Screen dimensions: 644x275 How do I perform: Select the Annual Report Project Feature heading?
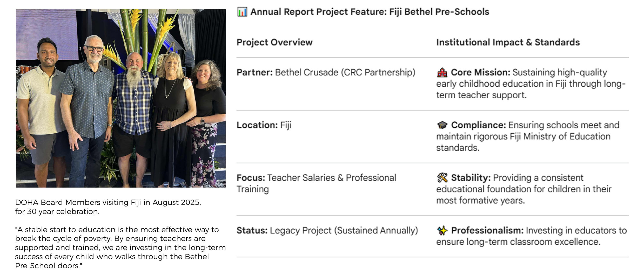coord(370,12)
